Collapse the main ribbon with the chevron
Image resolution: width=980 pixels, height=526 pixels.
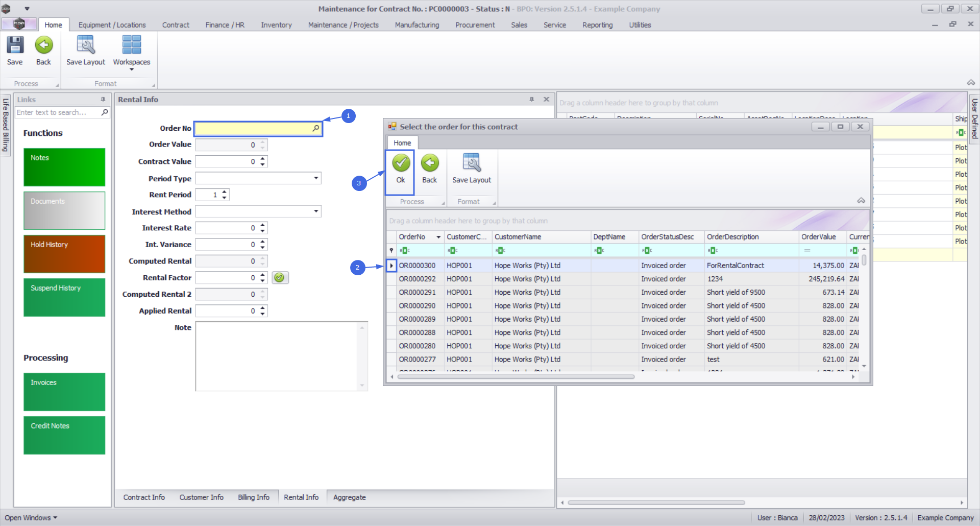pyautogui.click(x=971, y=83)
